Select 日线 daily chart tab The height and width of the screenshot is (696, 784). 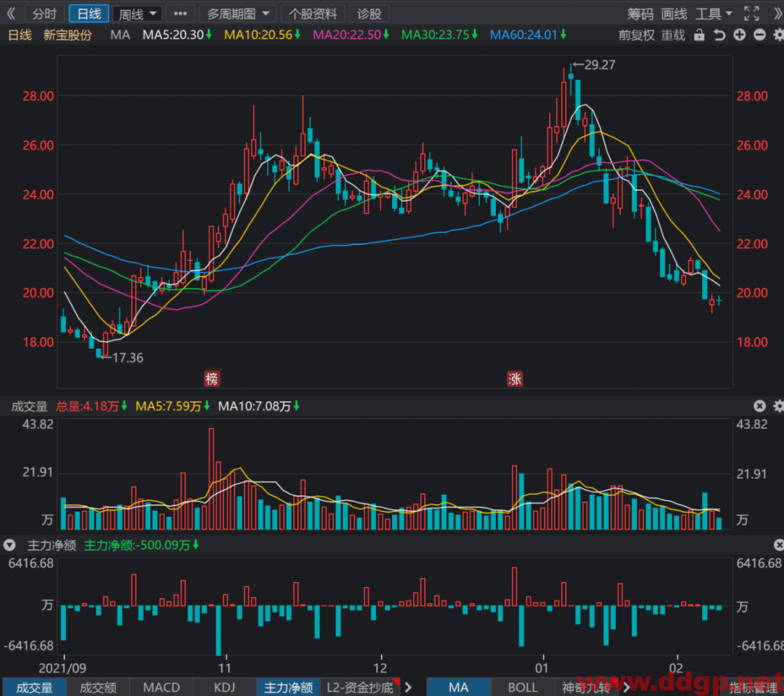(x=89, y=14)
